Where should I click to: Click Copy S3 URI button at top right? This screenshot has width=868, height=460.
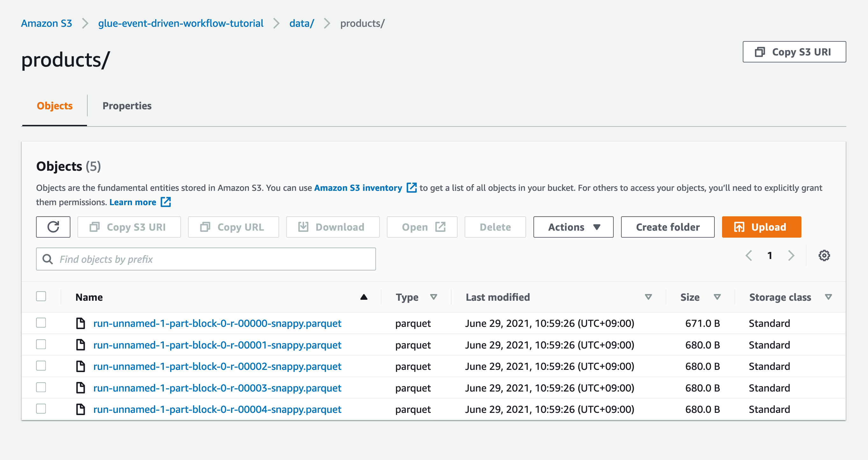[794, 52]
